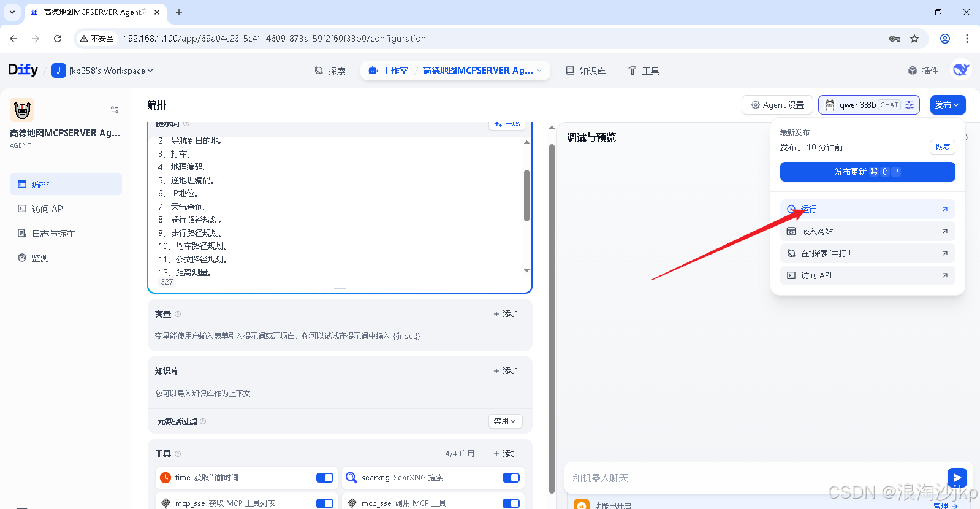Open the browser password key icon

895,39
